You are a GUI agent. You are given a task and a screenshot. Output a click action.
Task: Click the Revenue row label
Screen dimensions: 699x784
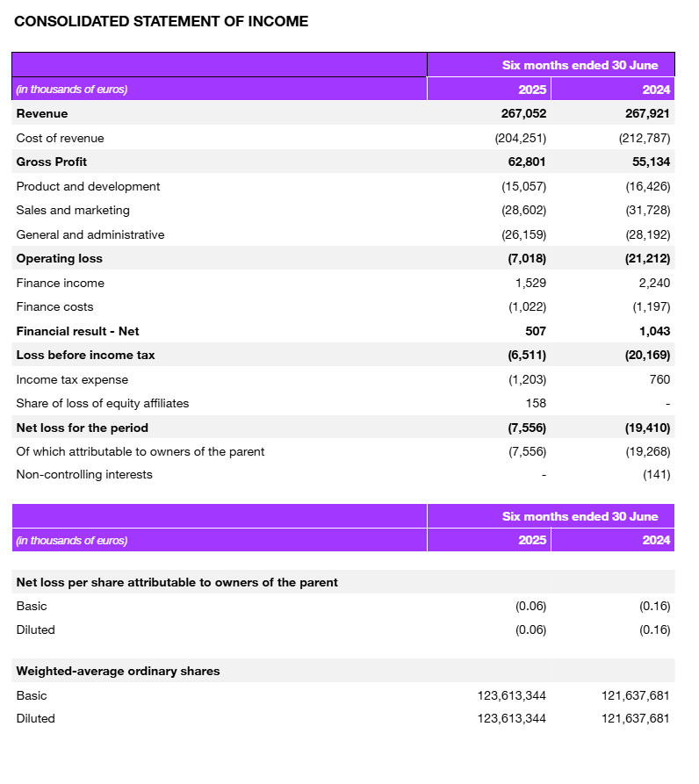[42, 113]
